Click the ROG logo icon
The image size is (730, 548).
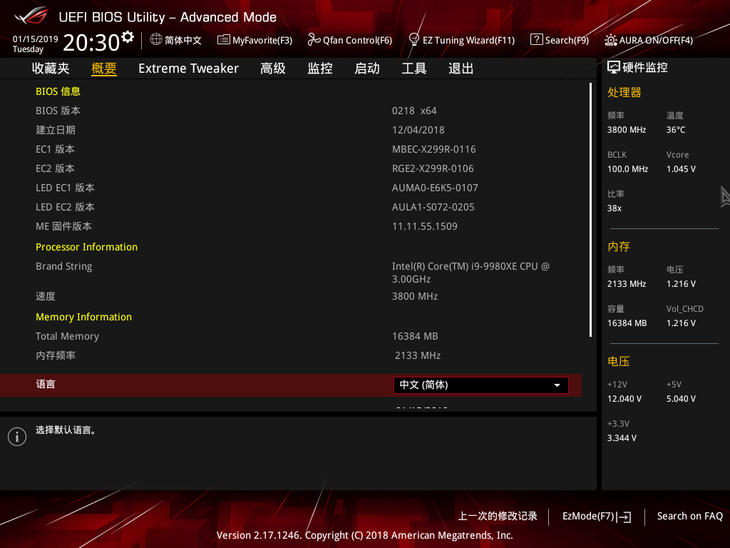(x=31, y=16)
